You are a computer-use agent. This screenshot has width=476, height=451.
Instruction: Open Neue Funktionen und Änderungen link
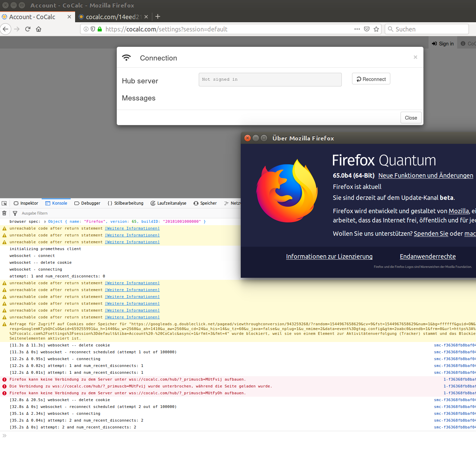point(426,176)
